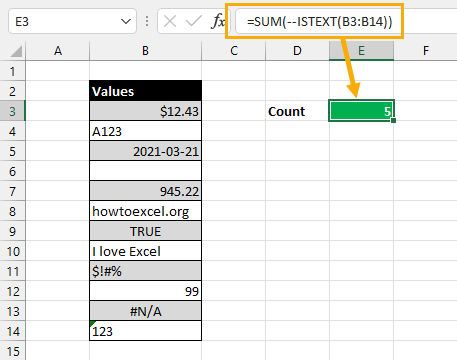Select row 11 header
This screenshot has height=360, width=457.
13,271
